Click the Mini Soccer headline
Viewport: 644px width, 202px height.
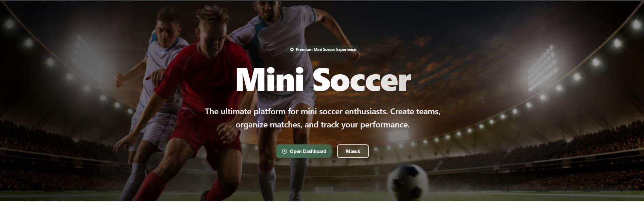[x=323, y=80]
